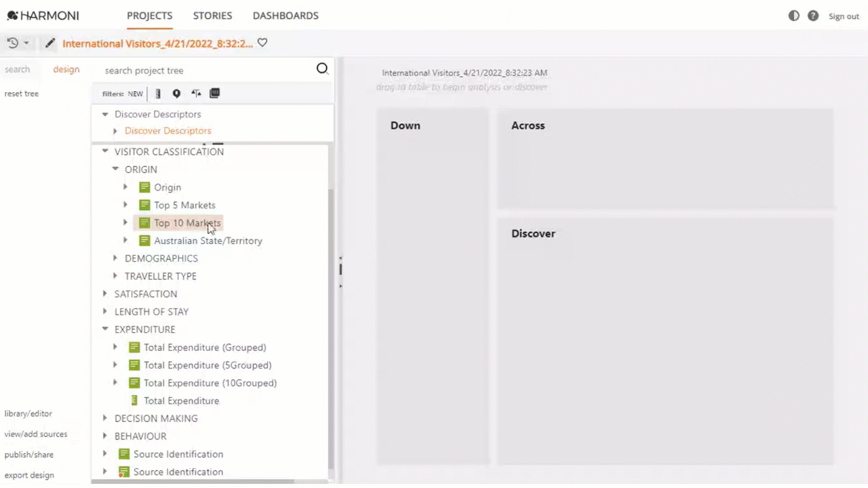
Task: Select Total Expenditure (10Grouped) variable icon
Action: click(x=134, y=383)
